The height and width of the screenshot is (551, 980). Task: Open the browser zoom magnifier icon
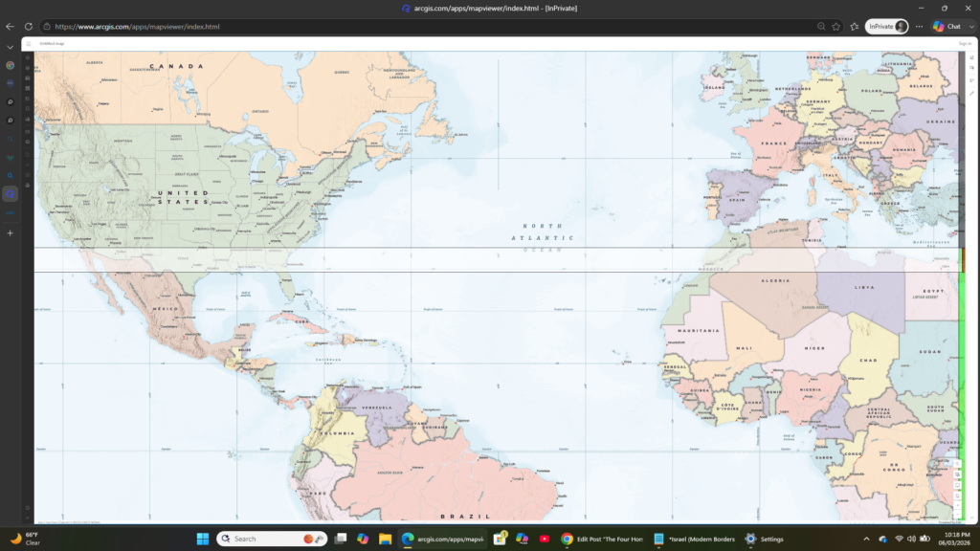821,26
